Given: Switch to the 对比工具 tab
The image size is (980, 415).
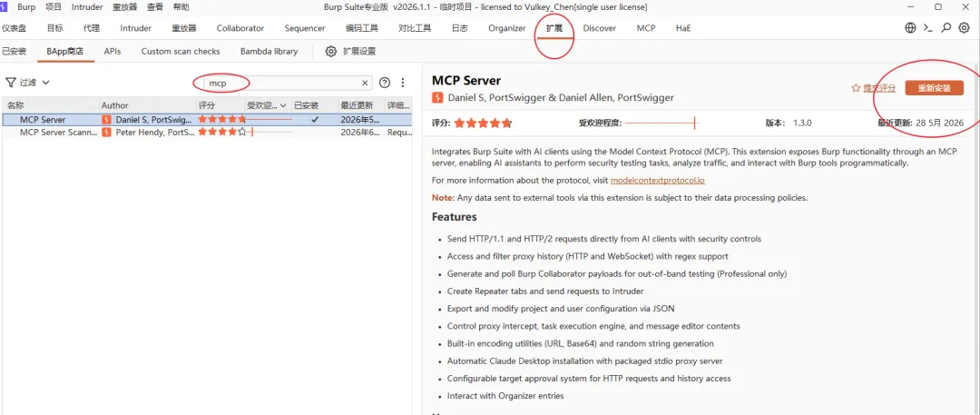Looking at the screenshot, I should (415, 28).
